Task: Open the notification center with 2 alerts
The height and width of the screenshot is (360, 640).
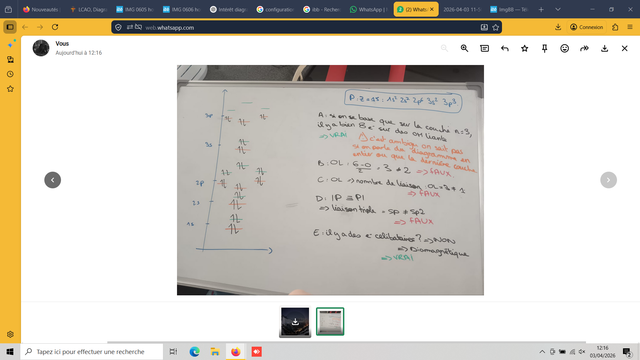Action: click(x=627, y=351)
